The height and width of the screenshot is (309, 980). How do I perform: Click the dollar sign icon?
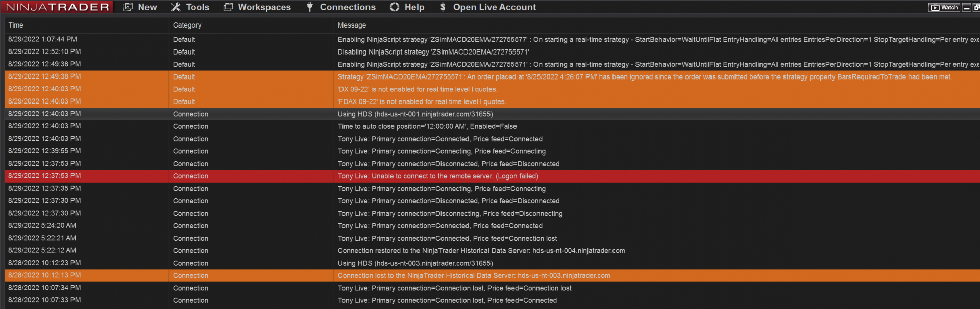443,7
